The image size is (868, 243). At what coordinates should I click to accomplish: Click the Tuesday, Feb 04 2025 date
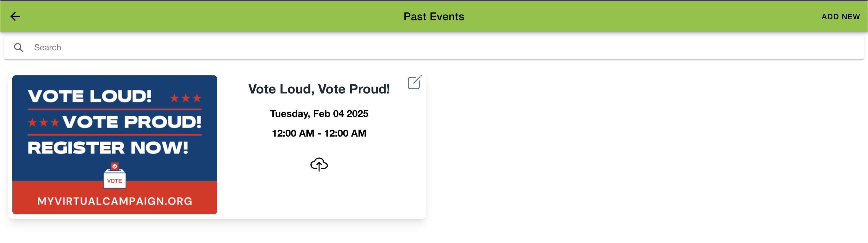tap(319, 114)
